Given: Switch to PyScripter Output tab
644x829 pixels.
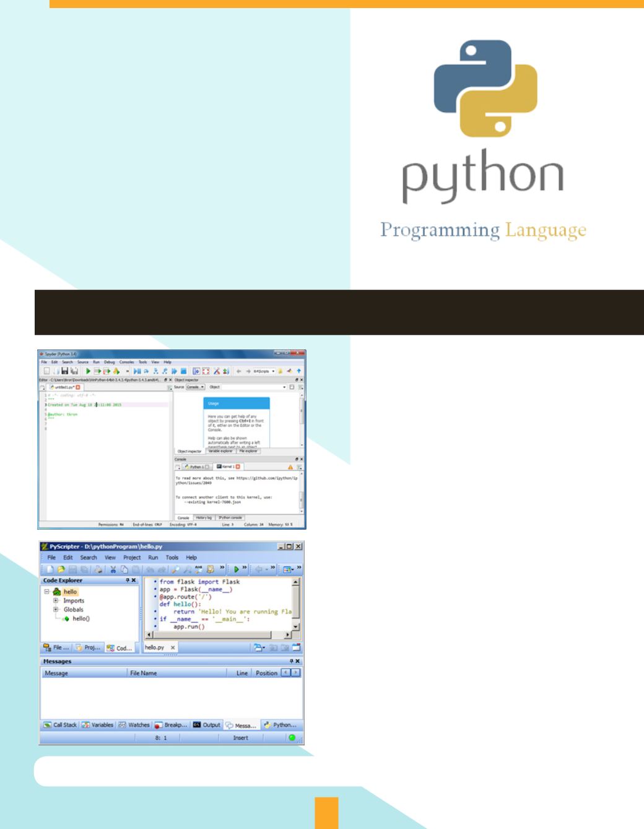Looking at the screenshot, I should point(207,724).
